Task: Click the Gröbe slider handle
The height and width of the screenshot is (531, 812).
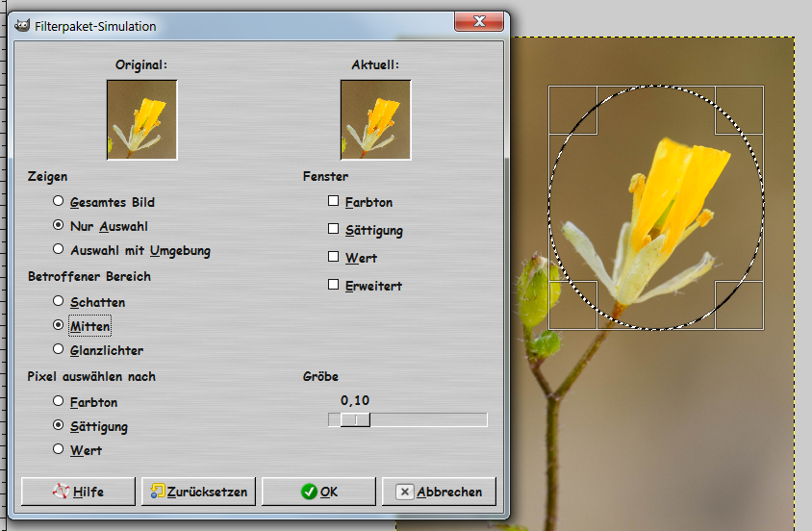Action: coord(355,419)
